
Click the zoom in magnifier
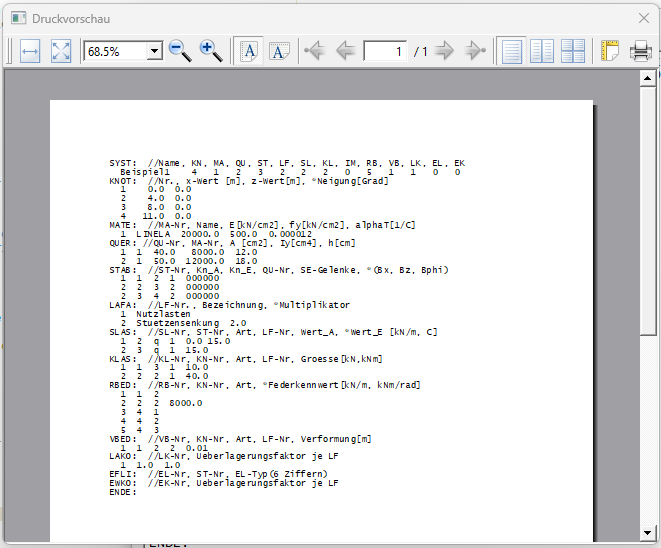click(211, 51)
